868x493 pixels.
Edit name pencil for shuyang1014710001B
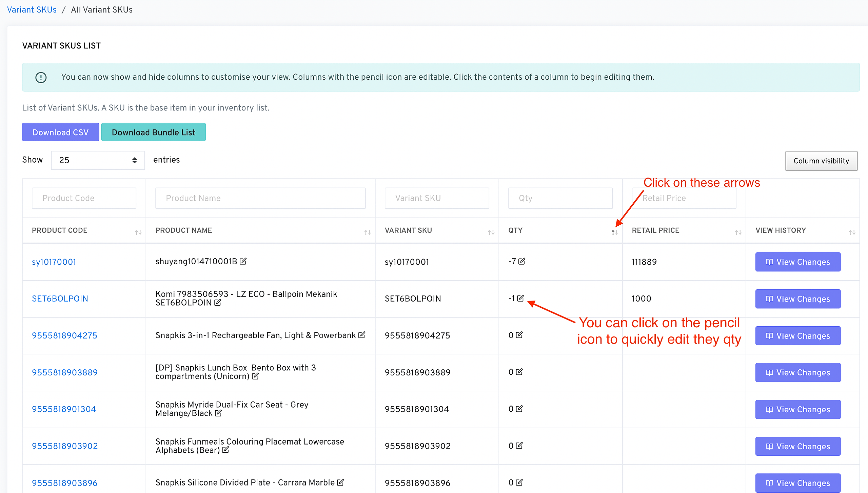(x=243, y=261)
